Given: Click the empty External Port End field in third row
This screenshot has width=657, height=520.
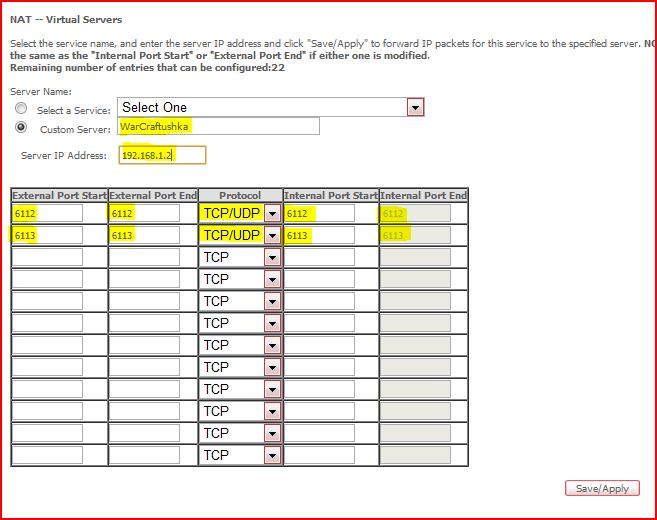Looking at the screenshot, I should point(144,257).
